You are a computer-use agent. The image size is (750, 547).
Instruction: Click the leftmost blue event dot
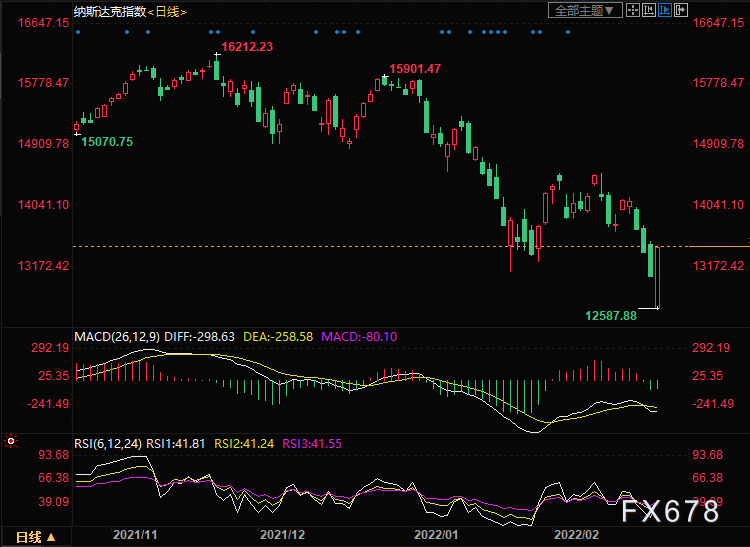tap(78, 32)
